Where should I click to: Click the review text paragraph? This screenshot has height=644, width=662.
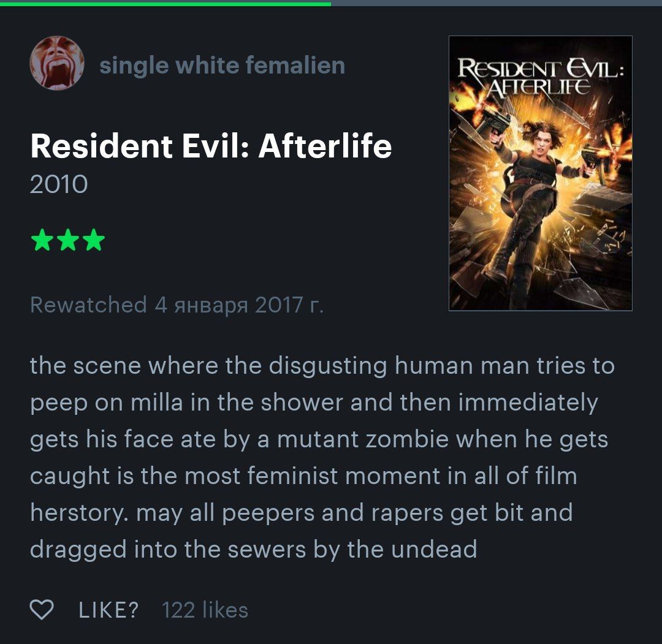322,458
